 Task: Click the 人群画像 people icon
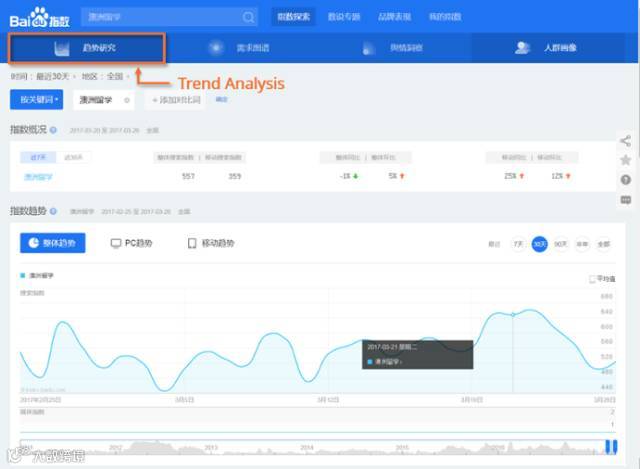522,48
